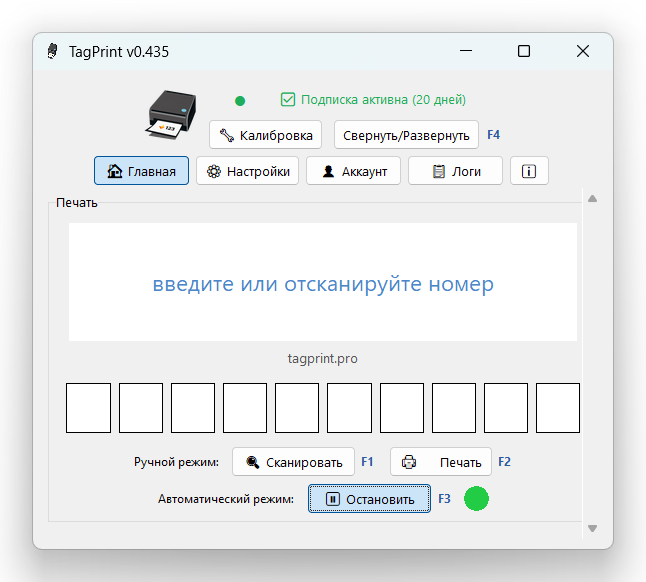This screenshot has width=646, height=582.
Task: Select the first empty label box
Action: point(88,408)
